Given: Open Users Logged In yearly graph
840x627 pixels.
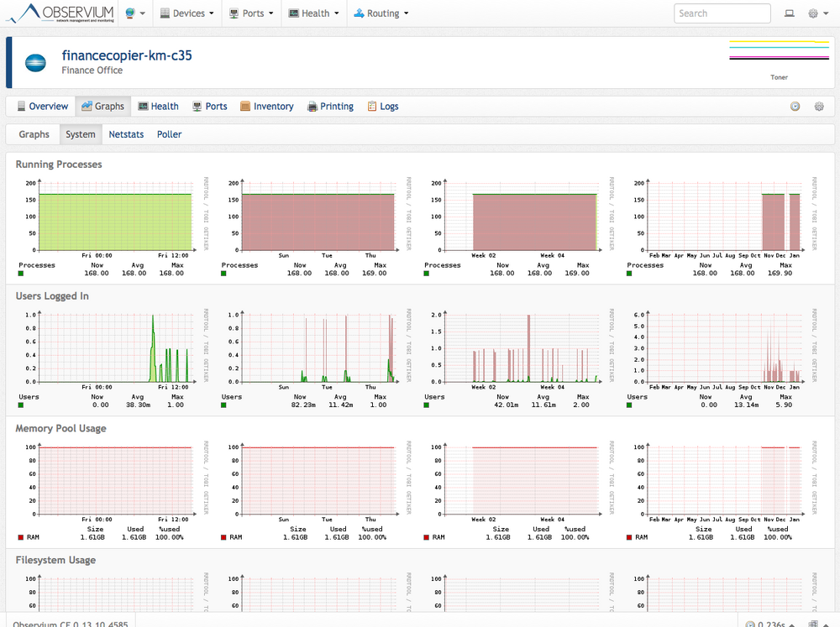Looking at the screenshot, I should tap(722, 358).
